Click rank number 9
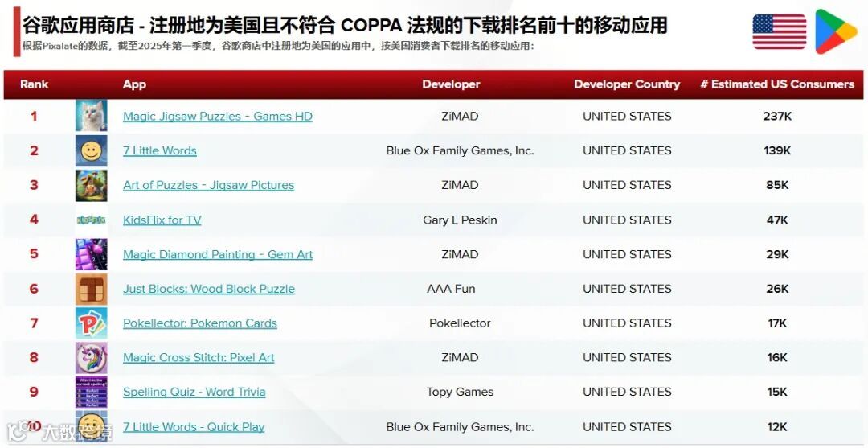The image size is (868, 448). [x=35, y=392]
